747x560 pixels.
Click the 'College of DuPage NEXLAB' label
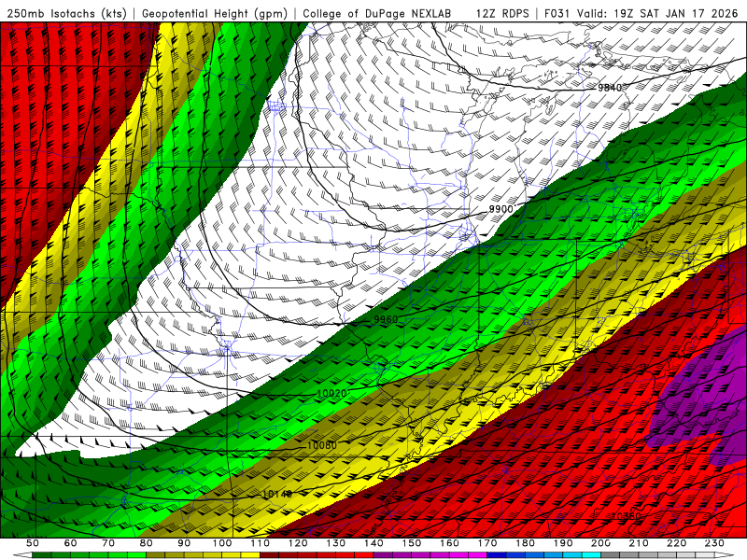click(377, 14)
